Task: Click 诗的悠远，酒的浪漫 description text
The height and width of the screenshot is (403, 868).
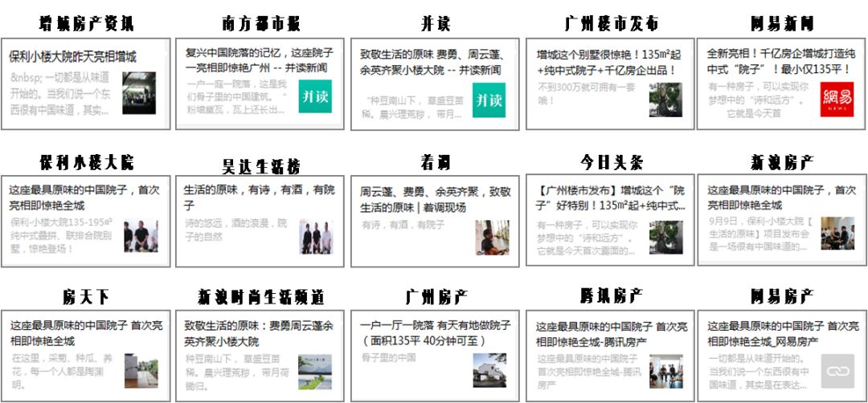Action: (236, 230)
